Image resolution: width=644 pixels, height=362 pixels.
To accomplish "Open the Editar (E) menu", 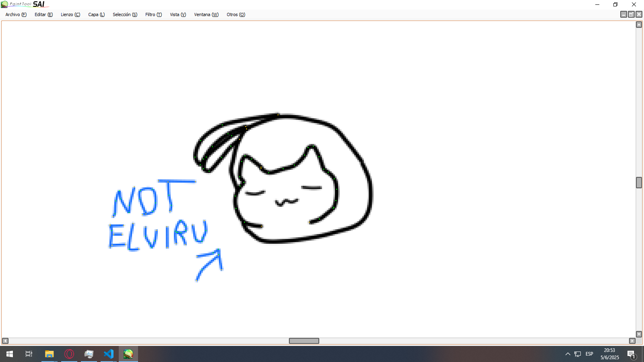I will click(x=43, y=14).
